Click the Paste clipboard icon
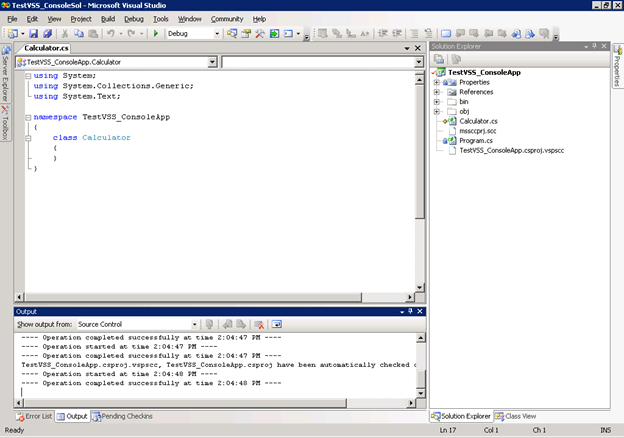Screen dimensions: 624x438 pyautogui.click(x=93, y=34)
